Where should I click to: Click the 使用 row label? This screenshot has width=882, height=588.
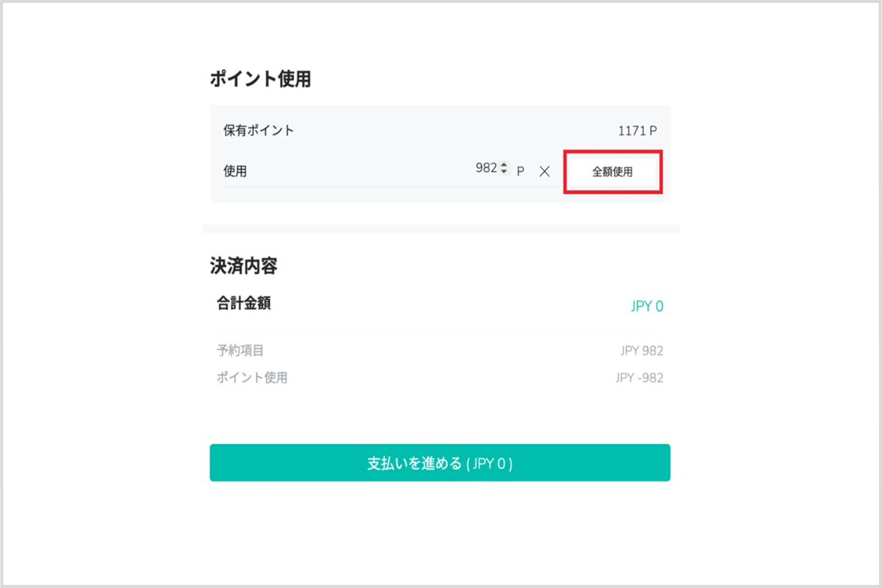[x=235, y=171]
